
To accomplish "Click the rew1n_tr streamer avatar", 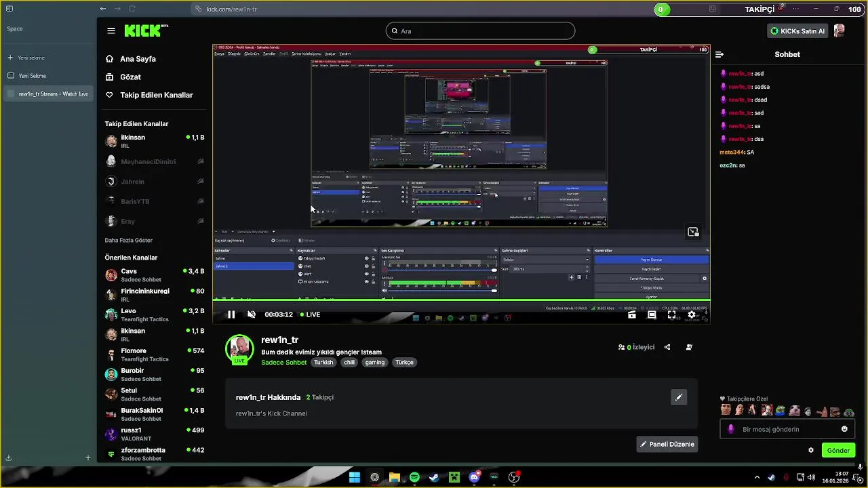I will pyautogui.click(x=239, y=349).
